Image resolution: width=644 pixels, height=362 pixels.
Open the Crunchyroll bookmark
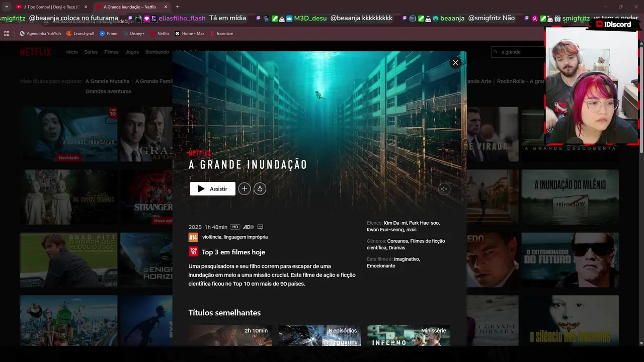coord(80,34)
